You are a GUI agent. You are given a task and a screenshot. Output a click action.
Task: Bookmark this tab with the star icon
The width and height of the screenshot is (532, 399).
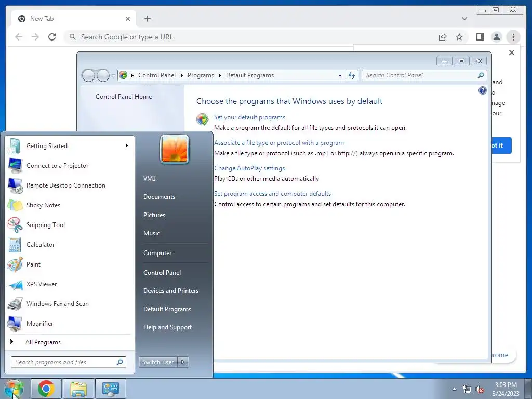click(x=459, y=37)
